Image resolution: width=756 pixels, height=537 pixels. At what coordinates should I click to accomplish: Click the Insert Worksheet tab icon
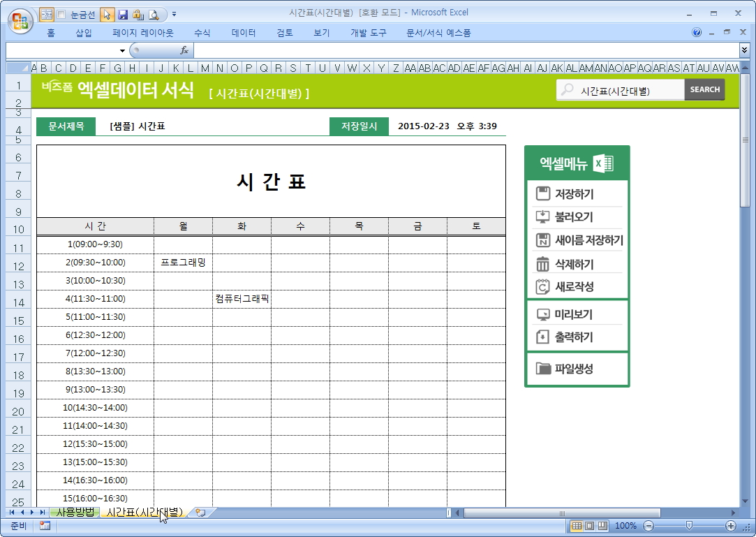[200, 513]
